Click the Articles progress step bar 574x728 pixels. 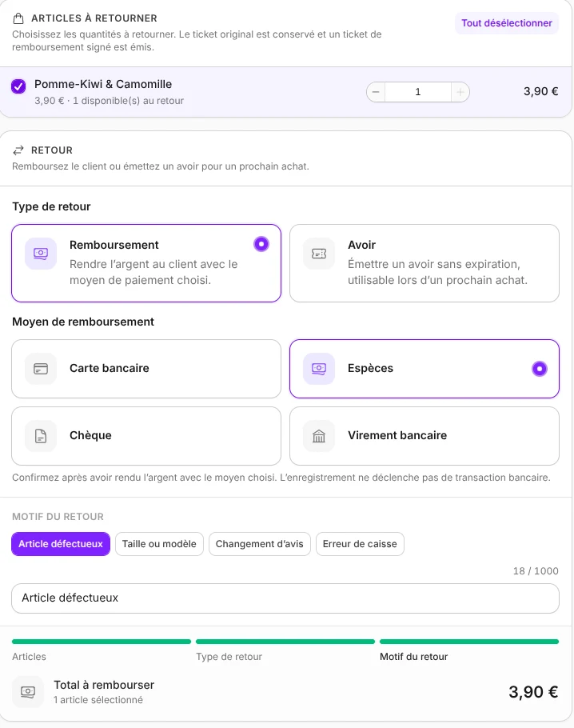pos(102,642)
